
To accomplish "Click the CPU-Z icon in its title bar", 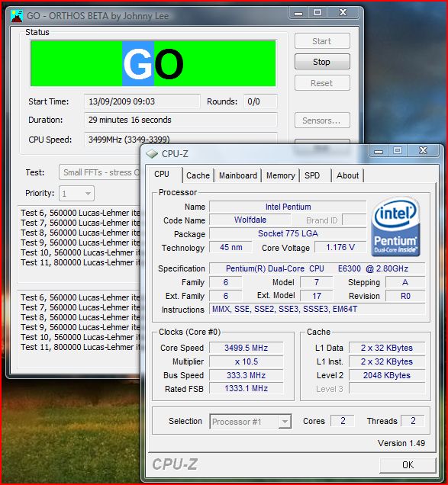I will (152, 154).
